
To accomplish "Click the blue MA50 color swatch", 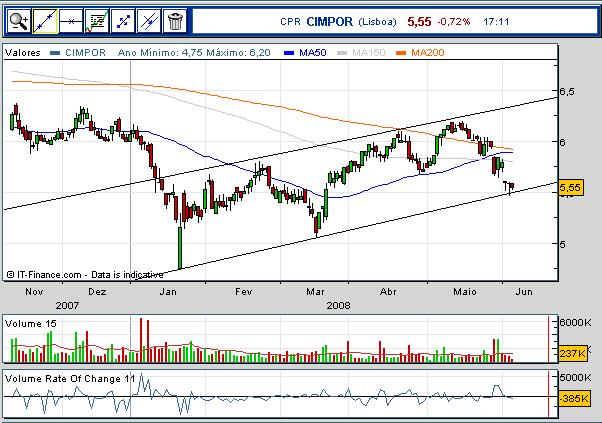I will [289, 53].
